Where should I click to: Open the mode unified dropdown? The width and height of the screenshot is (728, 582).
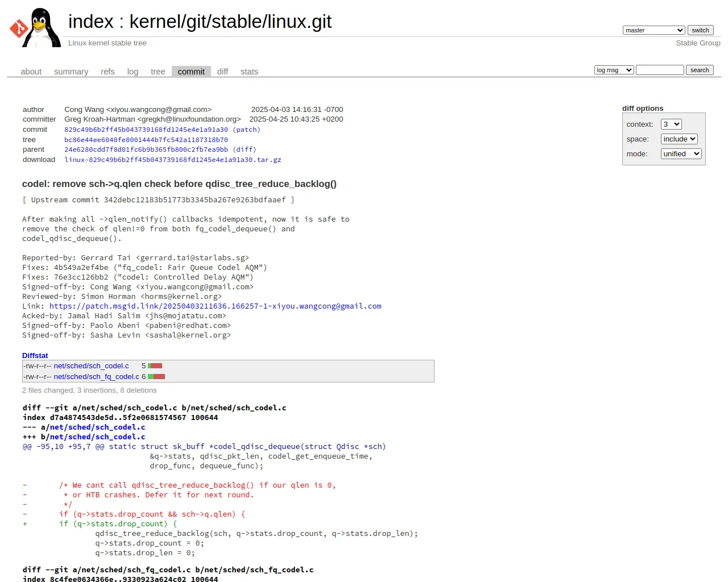[x=681, y=153]
